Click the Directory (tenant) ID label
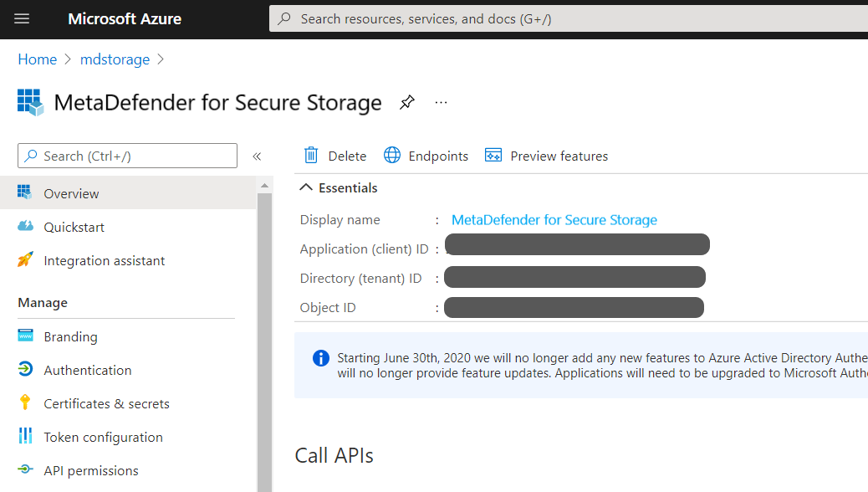 coord(361,278)
